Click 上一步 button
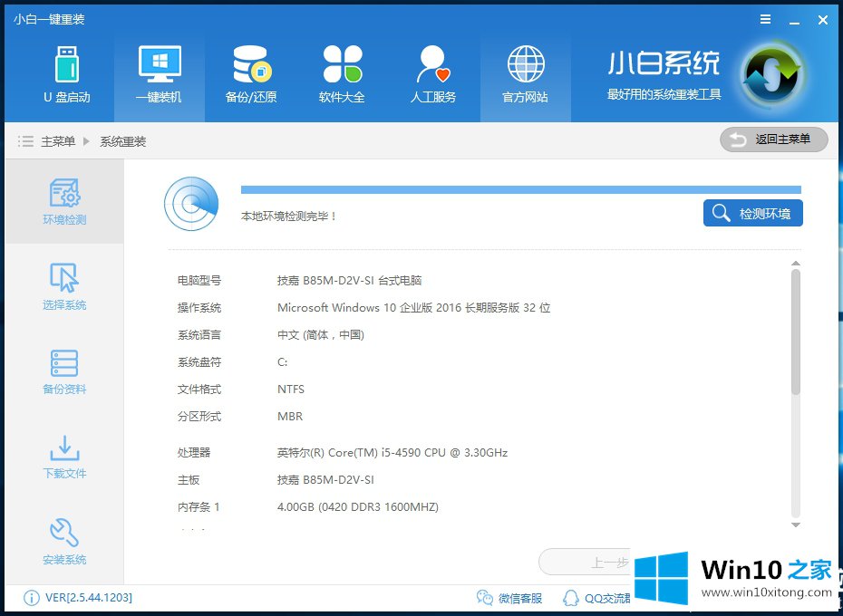This screenshot has width=843, height=616. 586,563
